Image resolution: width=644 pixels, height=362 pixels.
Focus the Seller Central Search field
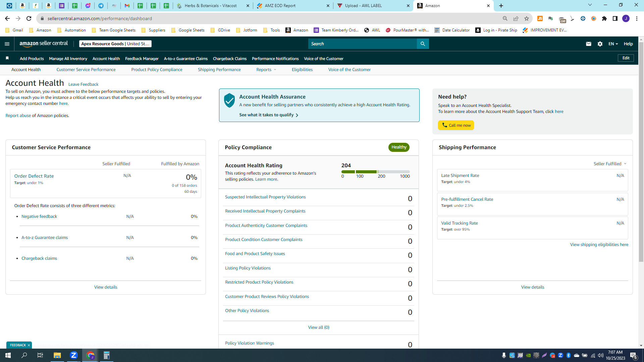tap(362, 44)
